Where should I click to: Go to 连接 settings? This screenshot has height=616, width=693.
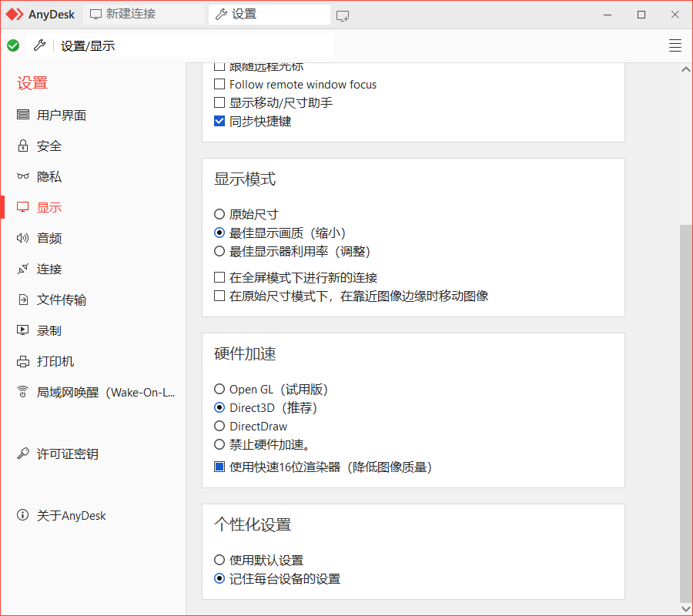(49, 269)
